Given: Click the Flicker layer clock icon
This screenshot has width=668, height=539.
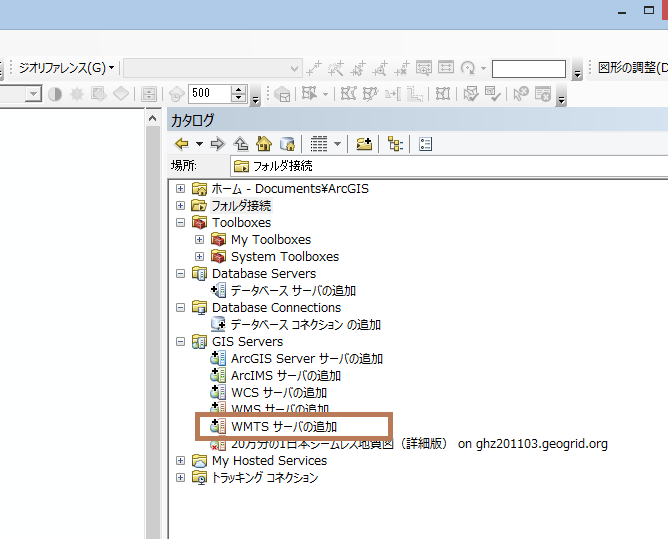Looking at the screenshot, I should tap(176, 94).
